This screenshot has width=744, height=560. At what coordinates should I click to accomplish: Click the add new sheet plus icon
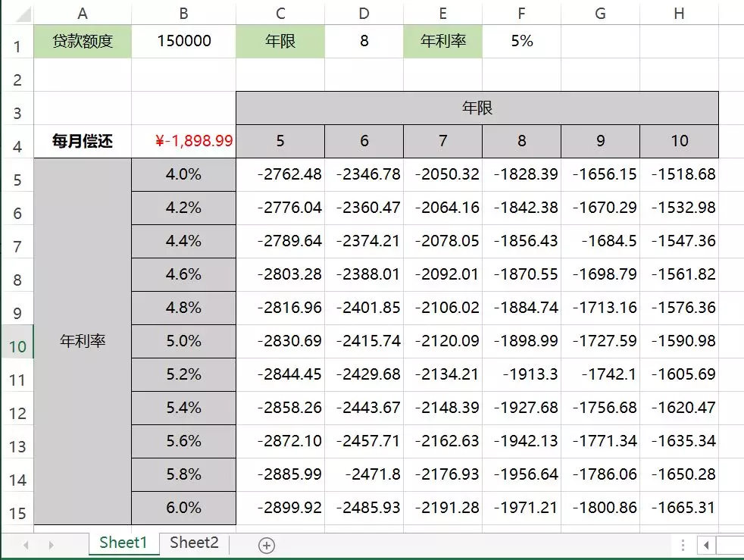click(x=267, y=546)
